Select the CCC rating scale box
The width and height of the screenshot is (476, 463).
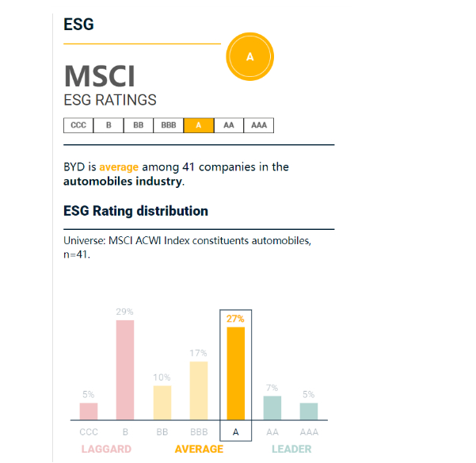click(x=78, y=125)
